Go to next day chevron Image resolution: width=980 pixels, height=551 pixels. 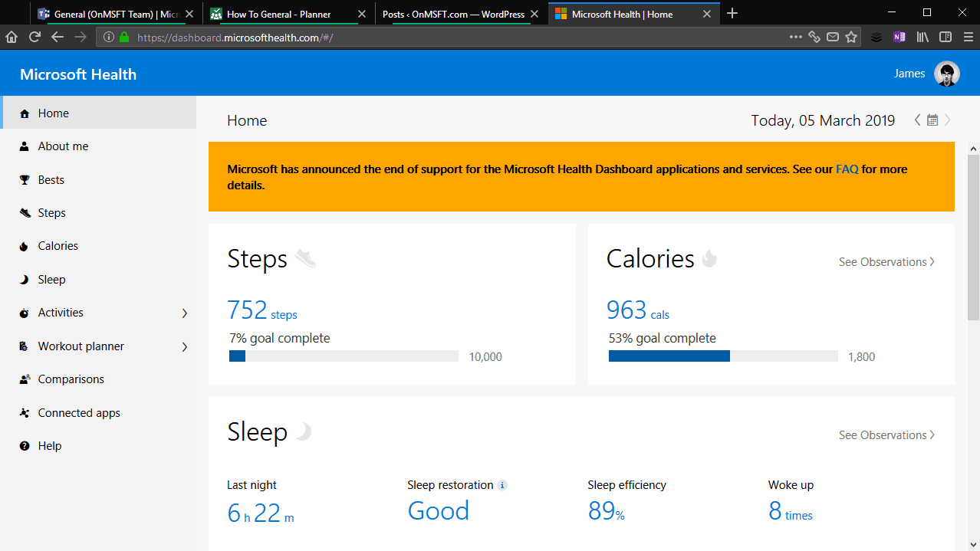948,120
